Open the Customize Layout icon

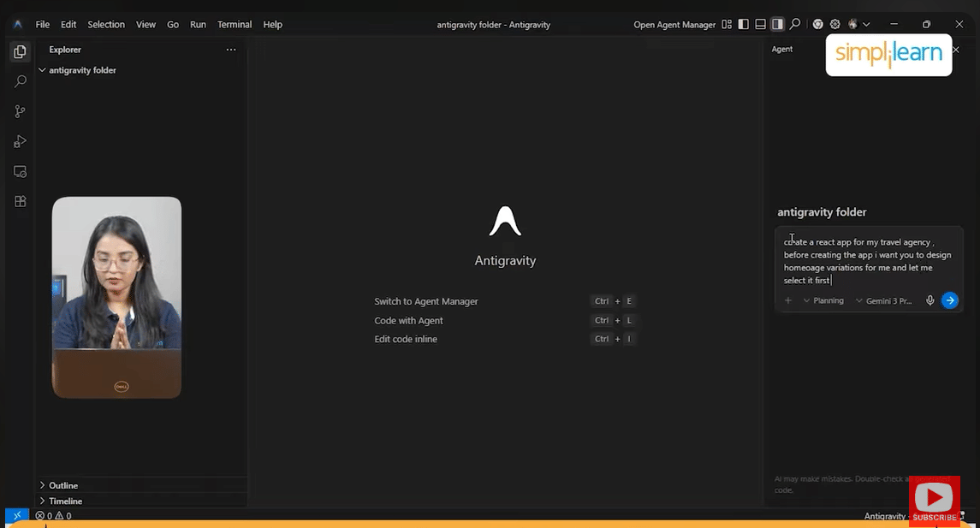pos(725,24)
